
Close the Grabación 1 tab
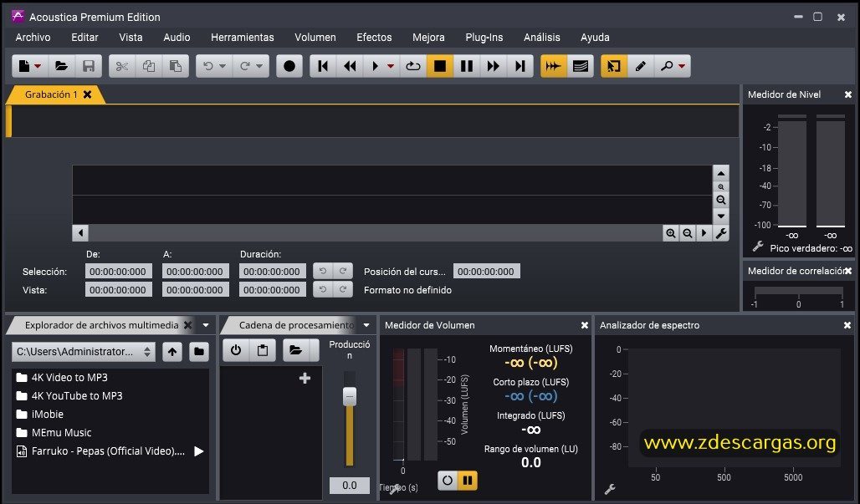tap(87, 94)
